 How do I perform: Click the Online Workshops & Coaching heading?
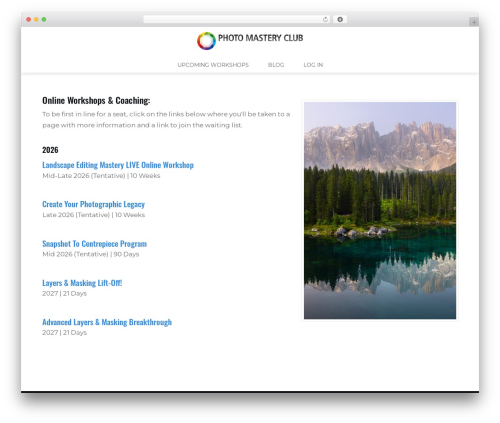click(x=96, y=100)
